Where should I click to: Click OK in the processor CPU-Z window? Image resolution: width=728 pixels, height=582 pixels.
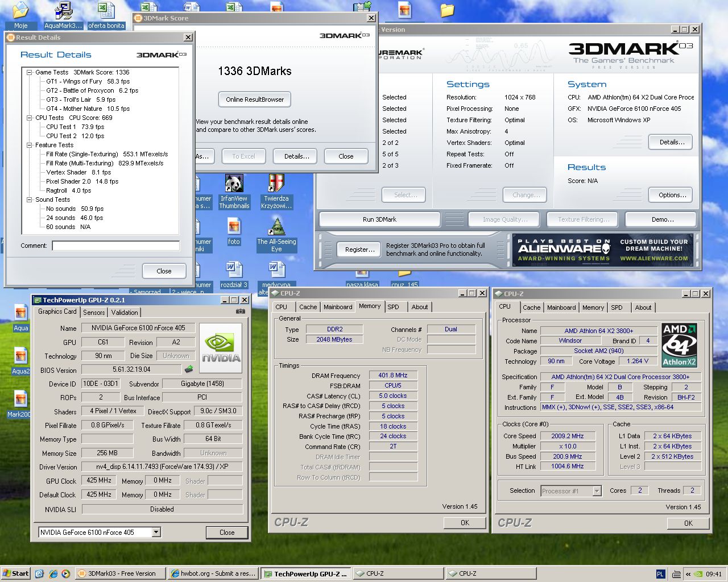688,523
